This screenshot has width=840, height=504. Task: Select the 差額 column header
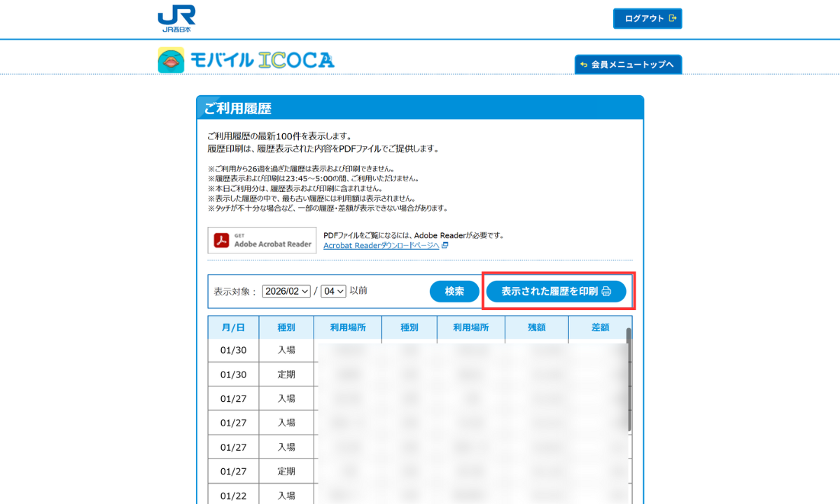click(600, 328)
